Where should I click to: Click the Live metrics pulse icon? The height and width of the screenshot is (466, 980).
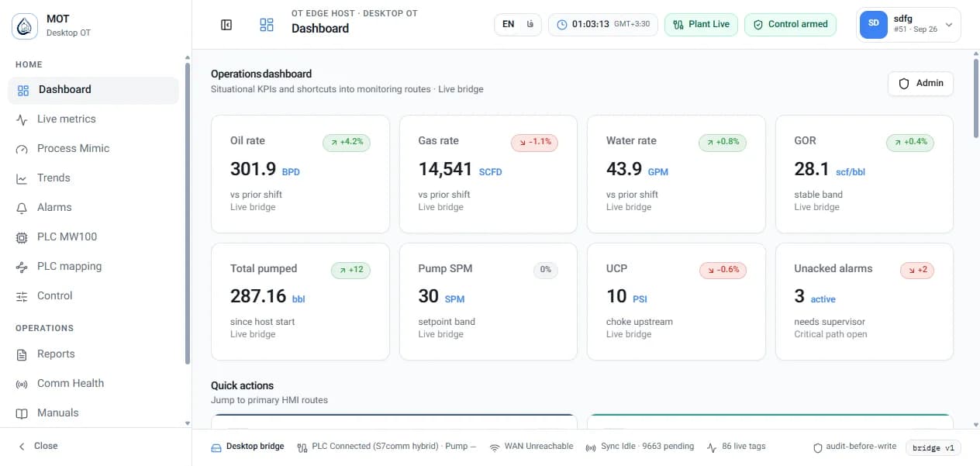pos(22,119)
